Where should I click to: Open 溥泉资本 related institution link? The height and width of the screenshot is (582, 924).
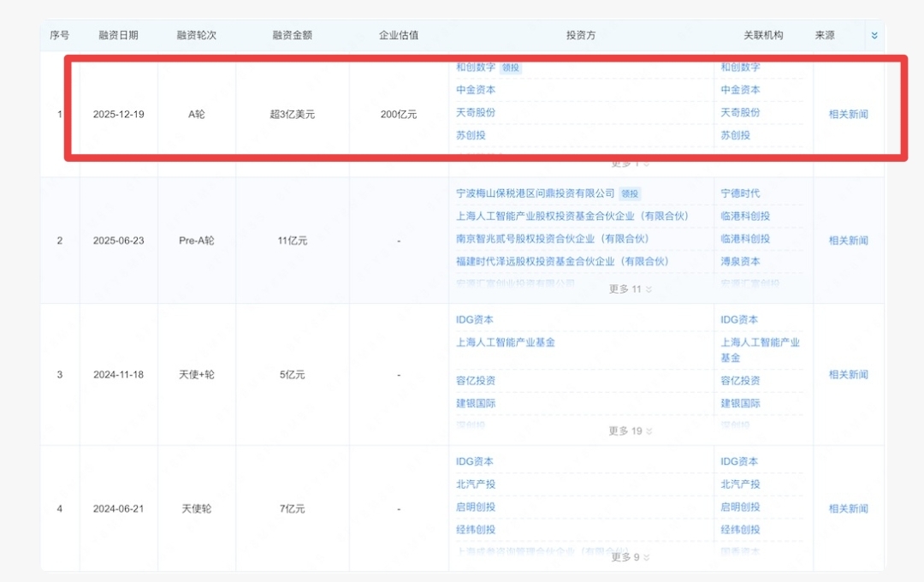click(x=740, y=261)
